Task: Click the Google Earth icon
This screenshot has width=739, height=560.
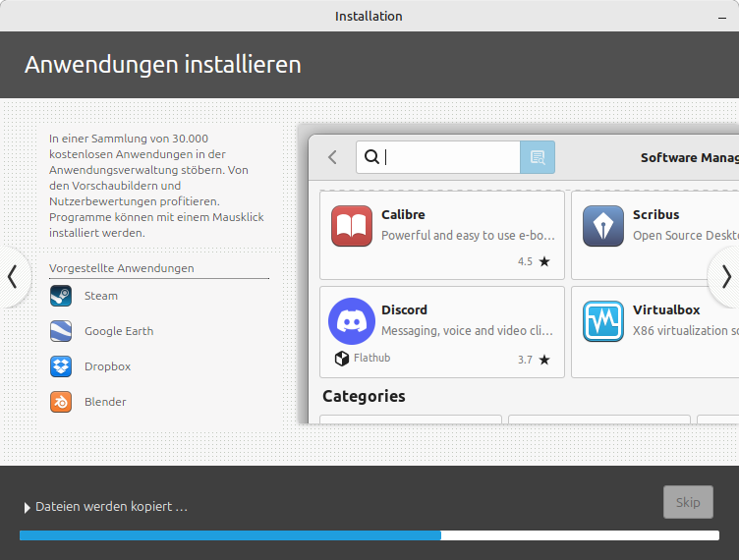Action: 61,331
